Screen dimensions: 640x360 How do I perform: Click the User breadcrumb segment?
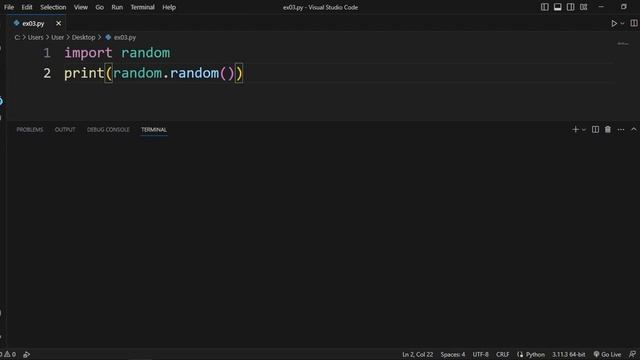pyautogui.click(x=58, y=37)
